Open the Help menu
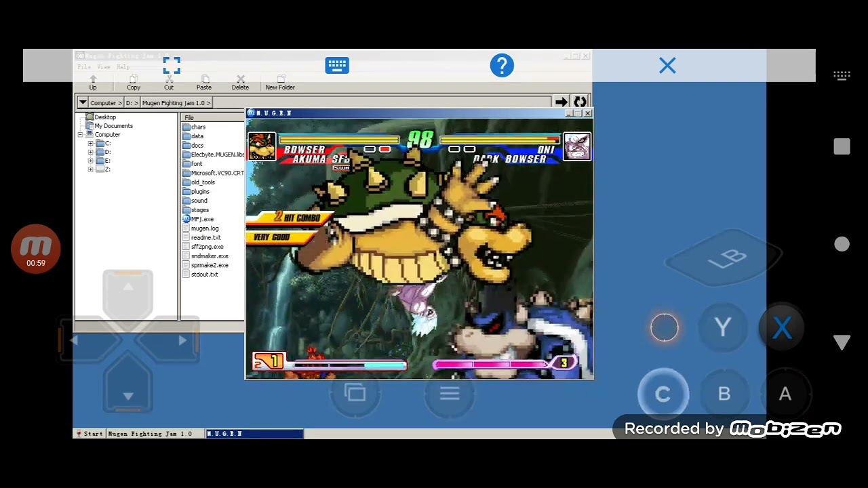 [x=123, y=67]
